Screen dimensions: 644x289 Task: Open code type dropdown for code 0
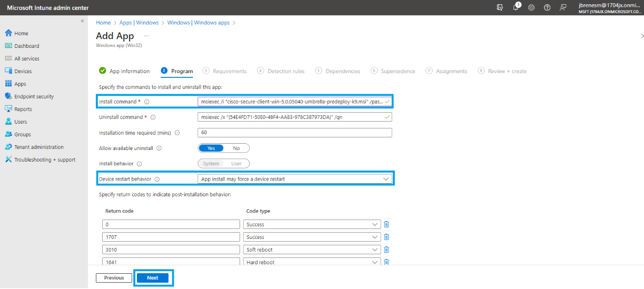tap(312, 224)
